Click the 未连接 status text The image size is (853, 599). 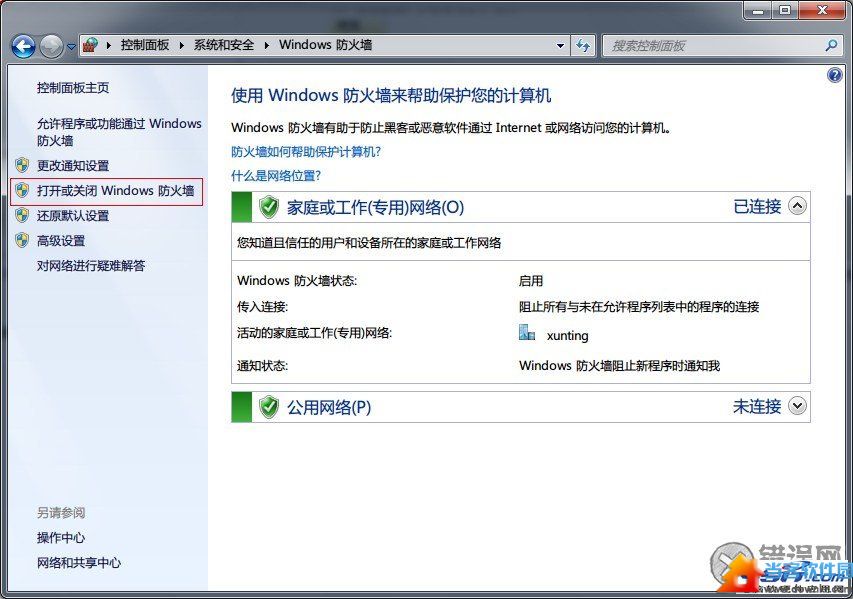pos(757,406)
